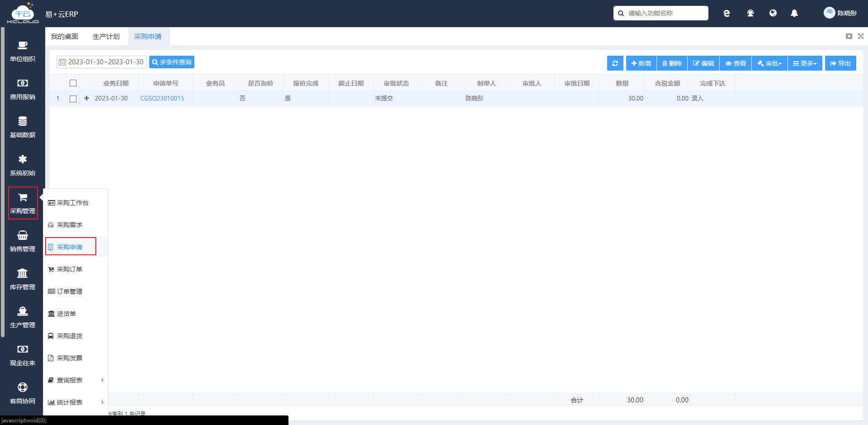This screenshot has height=425, width=868.
Task: Check the row checkbox for CGSQ23010015
Action: click(x=73, y=99)
